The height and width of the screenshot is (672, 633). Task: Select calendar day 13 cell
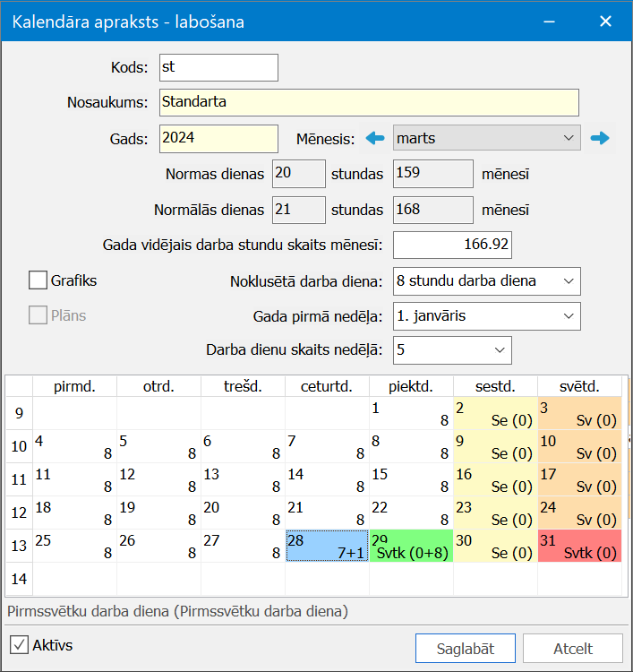coord(243,479)
